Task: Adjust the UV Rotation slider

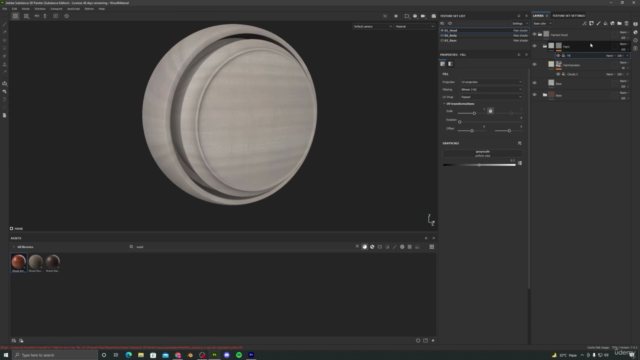Action: pyautogui.click(x=490, y=122)
